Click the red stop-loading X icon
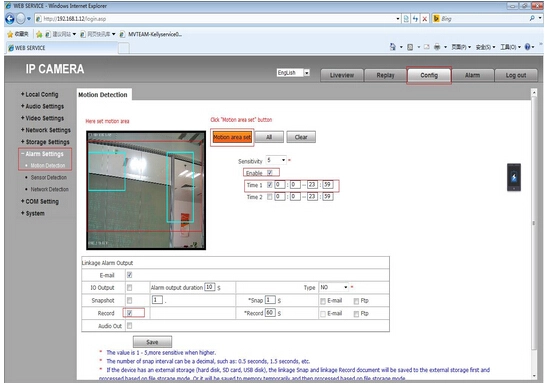The height and width of the screenshot is (386, 550). 424,19
